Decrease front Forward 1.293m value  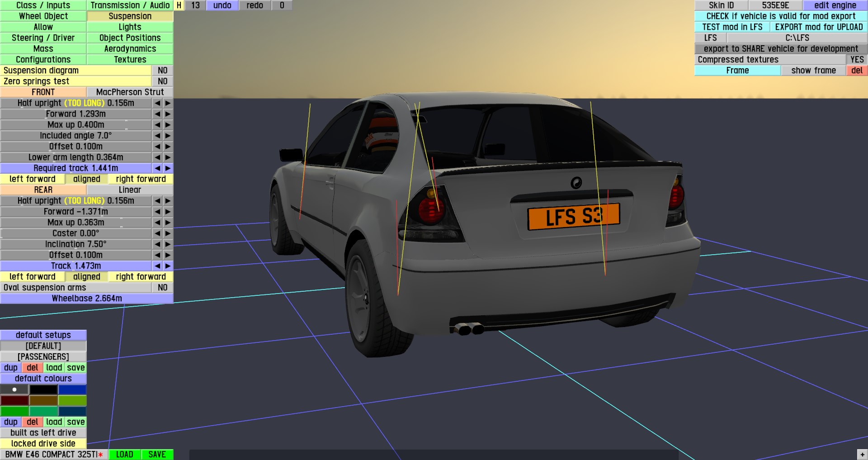[x=157, y=114]
